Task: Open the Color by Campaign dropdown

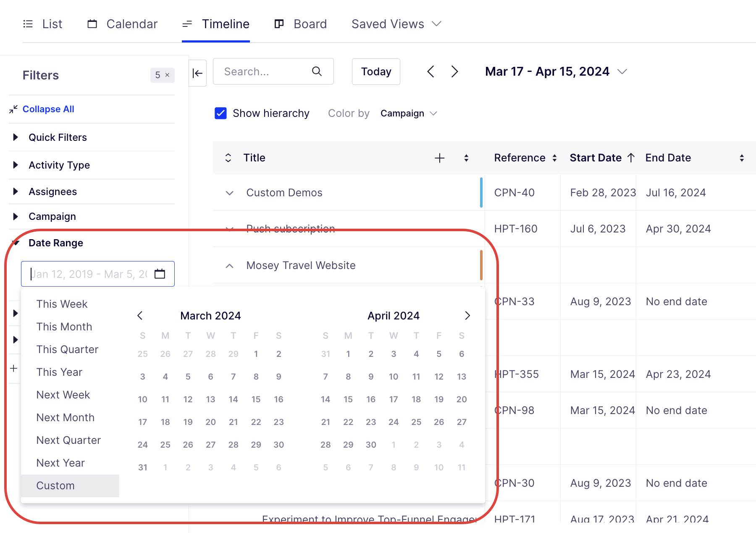Action: coord(409,113)
